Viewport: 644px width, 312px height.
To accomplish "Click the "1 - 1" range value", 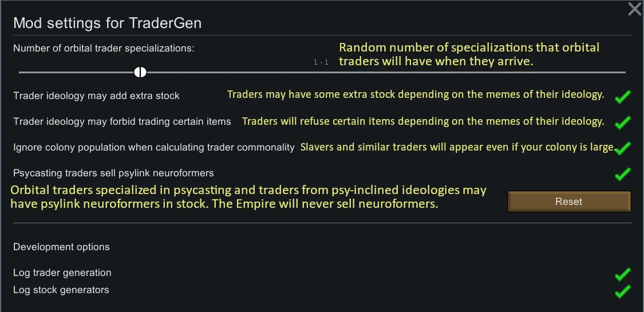I will tap(321, 62).
